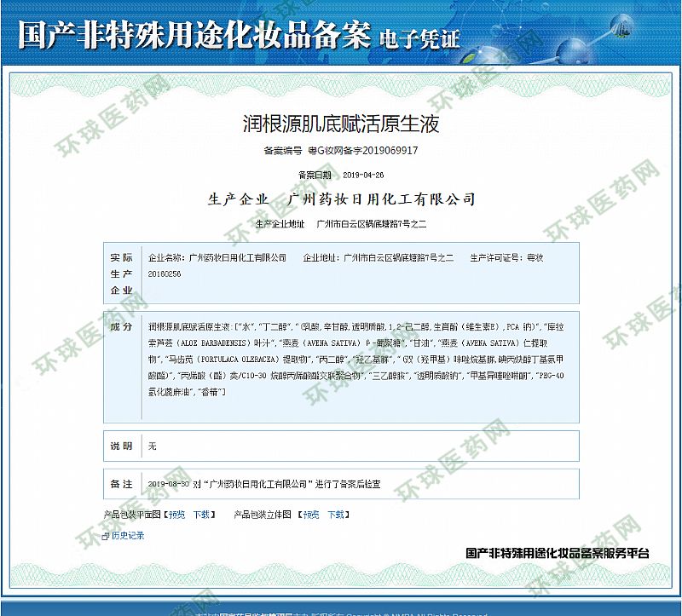This screenshot has height=616, width=682.
Task: Select the product name 润根源肌底赋活原生液
Action: coord(340,124)
